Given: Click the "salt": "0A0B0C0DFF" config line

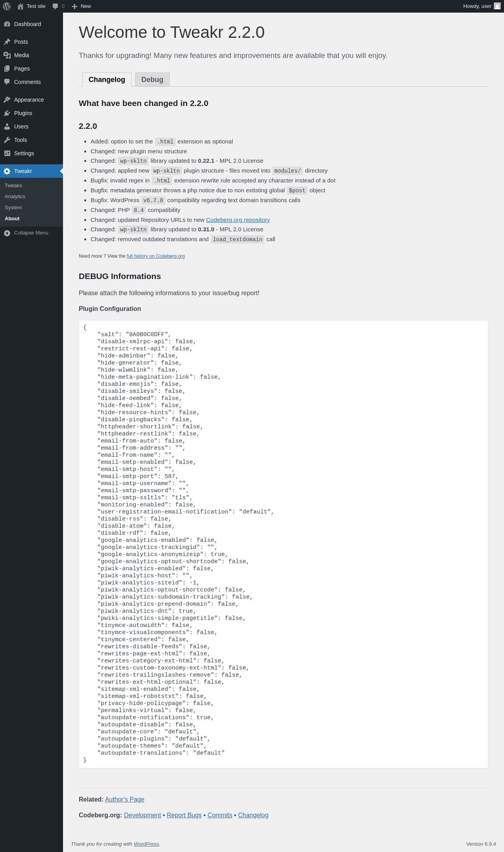Looking at the screenshot, I should tap(134, 335).
